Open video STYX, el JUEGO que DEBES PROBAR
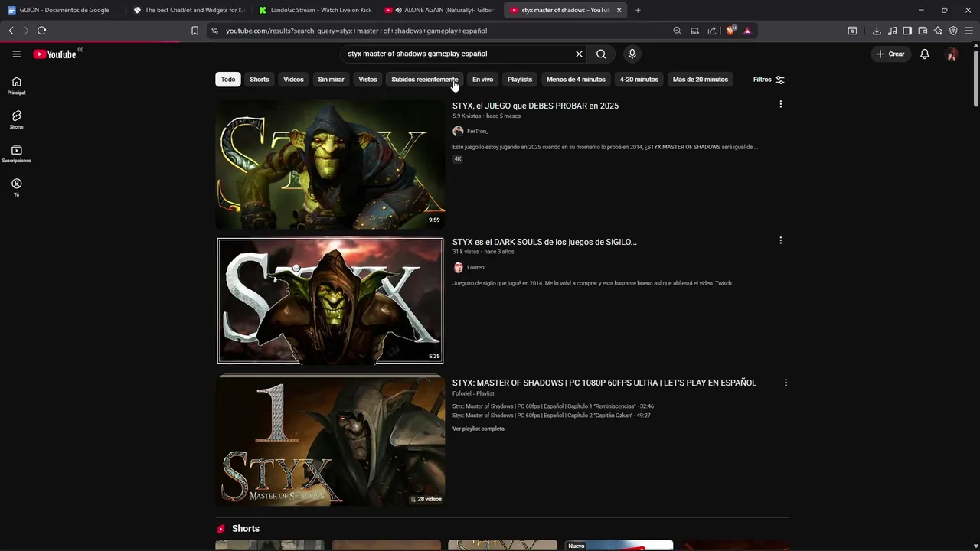This screenshot has height=551, width=980. coord(535,106)
